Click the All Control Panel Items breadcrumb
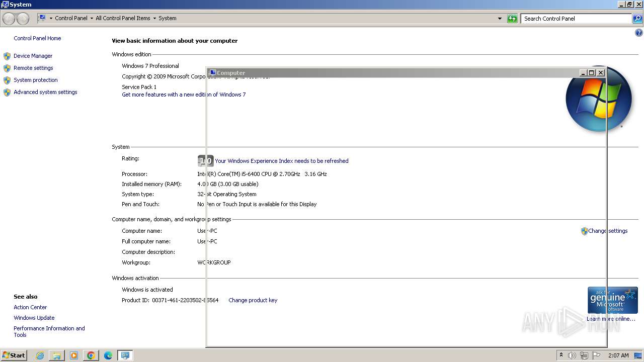 [x=123, y=18]
